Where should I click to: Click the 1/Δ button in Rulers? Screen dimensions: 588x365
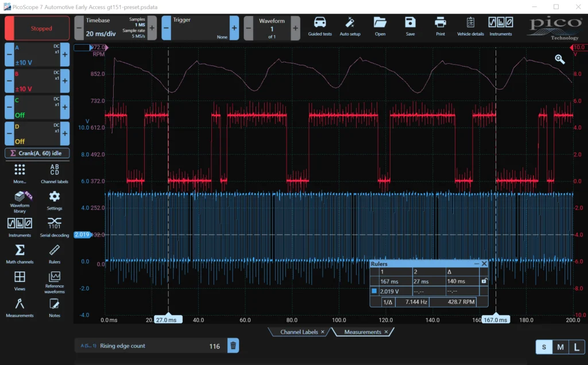(388, 302)
